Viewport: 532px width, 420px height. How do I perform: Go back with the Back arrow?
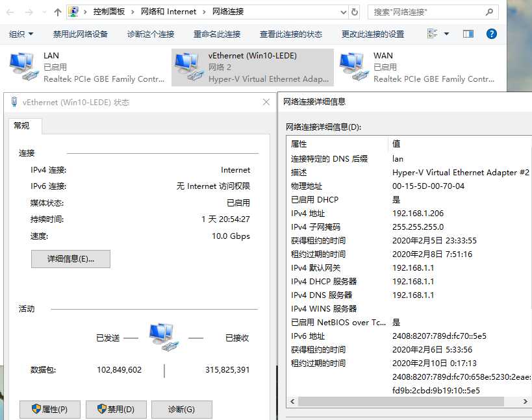point(10,12)
